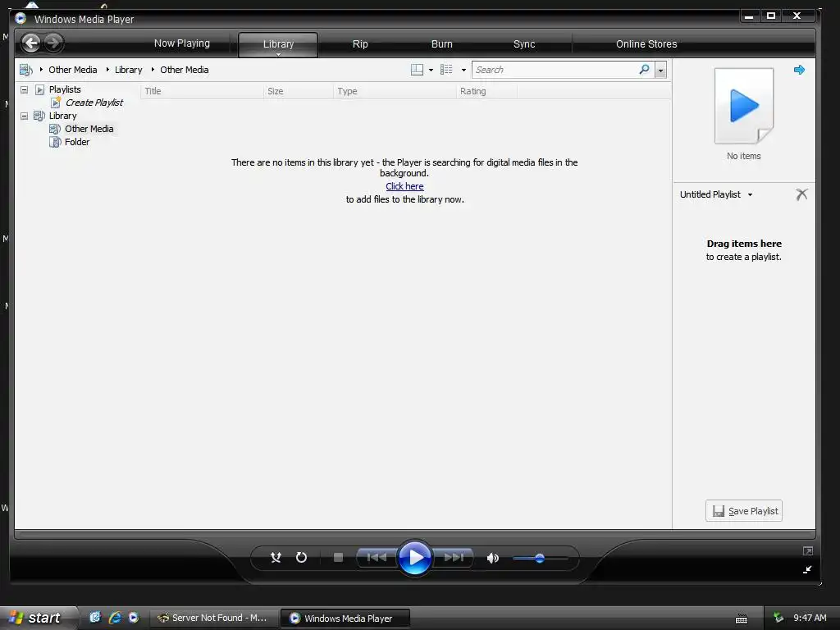Click the Forward navigation arrow
Screen dimensions: 840x630
53,43
